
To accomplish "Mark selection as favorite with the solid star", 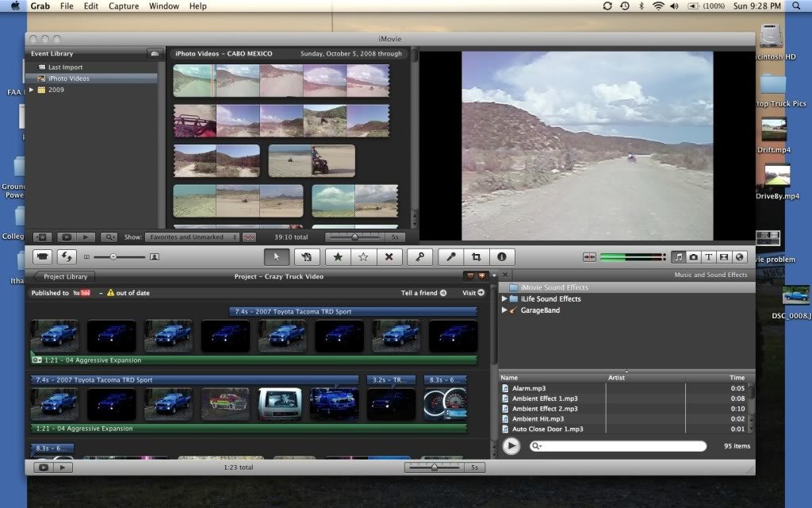I will 338,256.
